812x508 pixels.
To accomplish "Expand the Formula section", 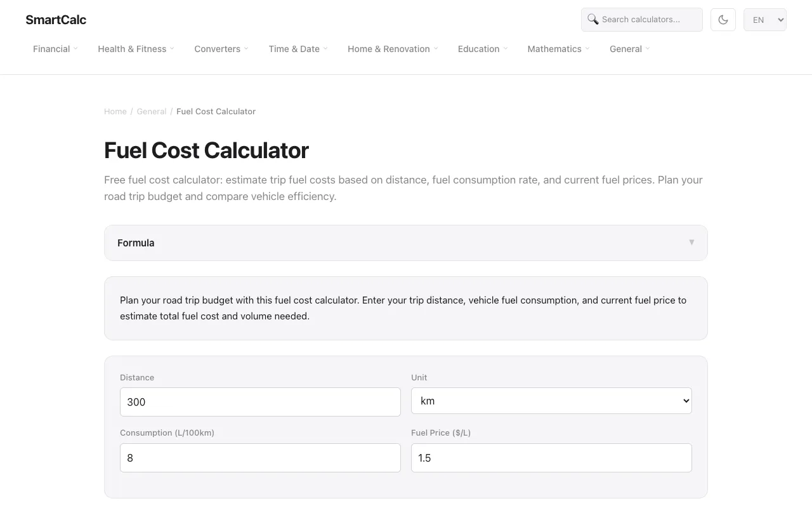I will [x=406, y=243].
